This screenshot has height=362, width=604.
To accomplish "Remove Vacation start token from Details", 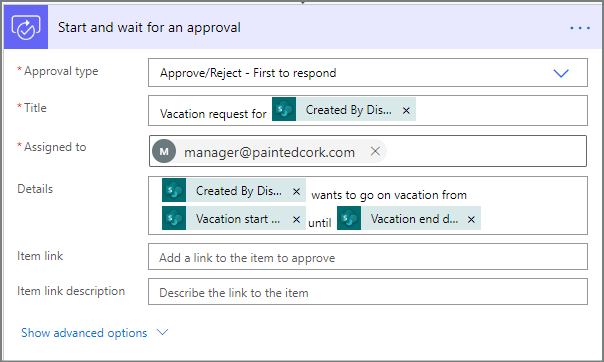I will (296, 220).
